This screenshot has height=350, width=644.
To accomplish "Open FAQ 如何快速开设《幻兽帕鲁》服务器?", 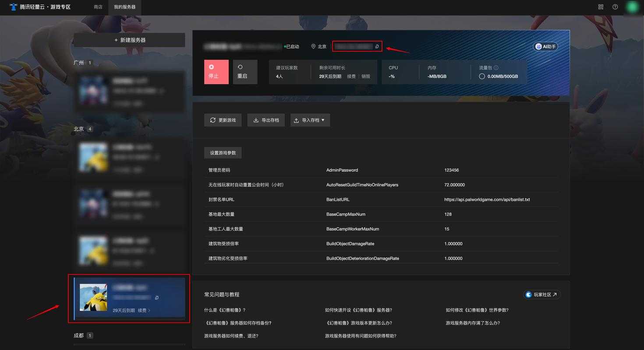I will point(358,310).
